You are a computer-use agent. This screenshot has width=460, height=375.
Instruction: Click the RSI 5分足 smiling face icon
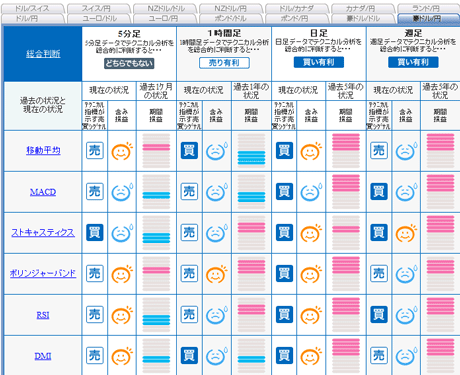122,315
